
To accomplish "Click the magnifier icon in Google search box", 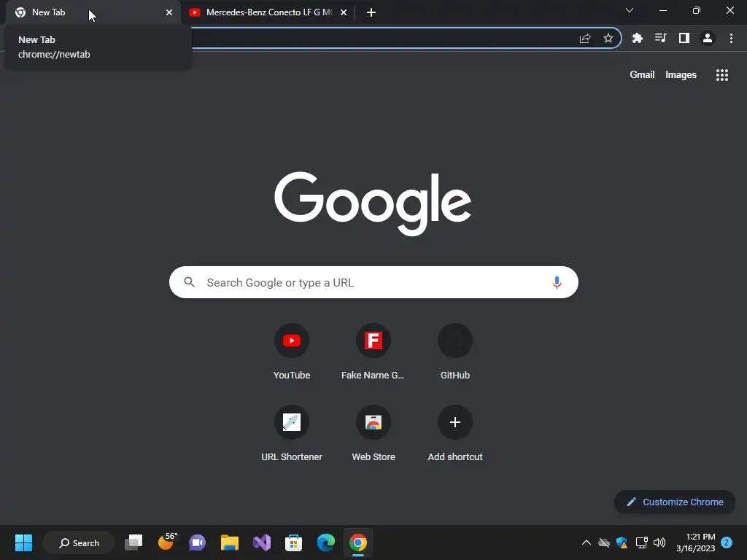I will pos(190,282).
